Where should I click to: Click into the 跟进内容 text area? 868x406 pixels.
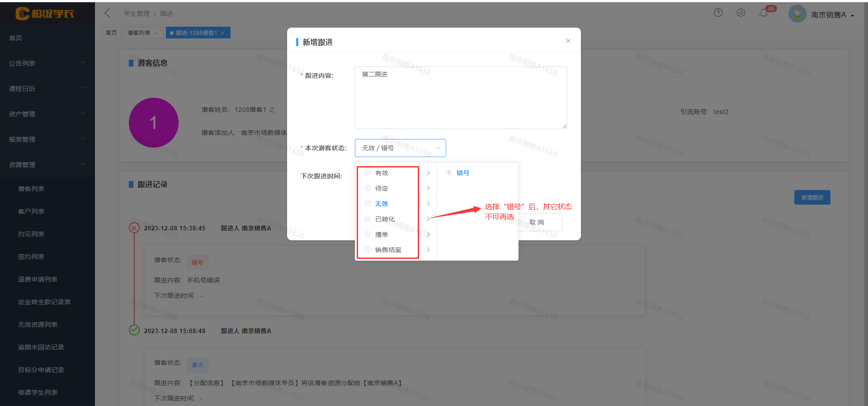pyautogui.click(x=461, y=98)
